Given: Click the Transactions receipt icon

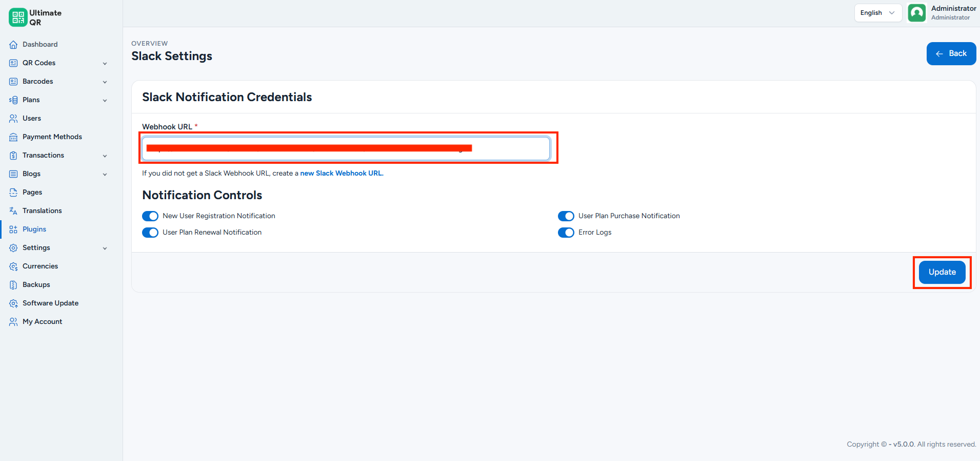Looking at the screenshot, I should coord(13,156).
